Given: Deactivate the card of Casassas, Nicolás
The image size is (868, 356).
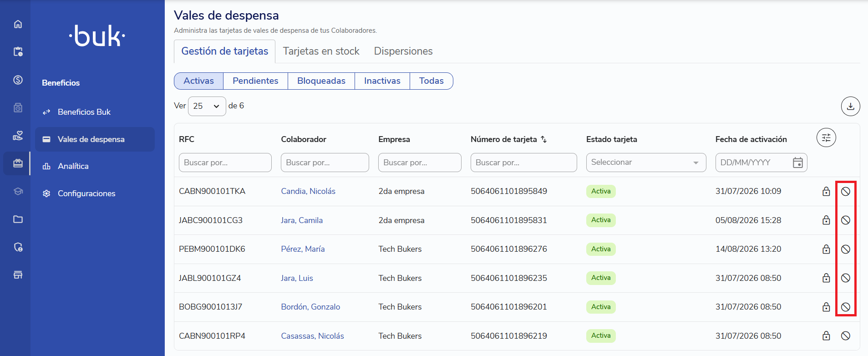Looking at the screenshot, I should 845,336.
